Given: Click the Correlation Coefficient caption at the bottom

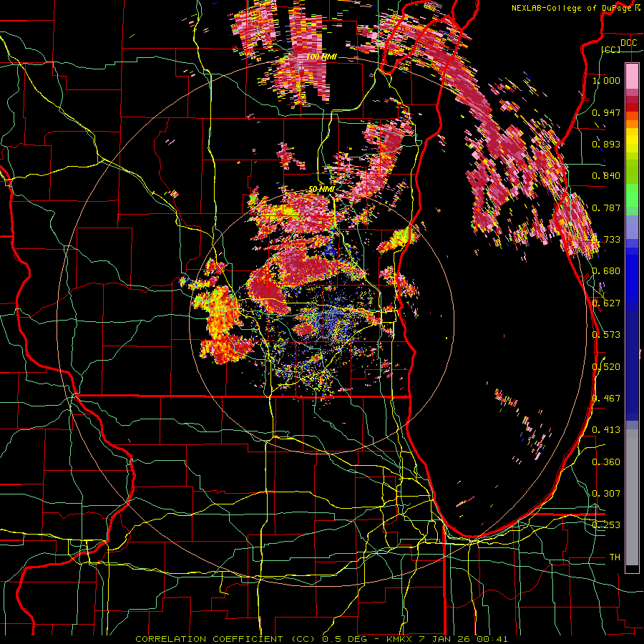Looking at the screenshot, I should pos(321,639).
